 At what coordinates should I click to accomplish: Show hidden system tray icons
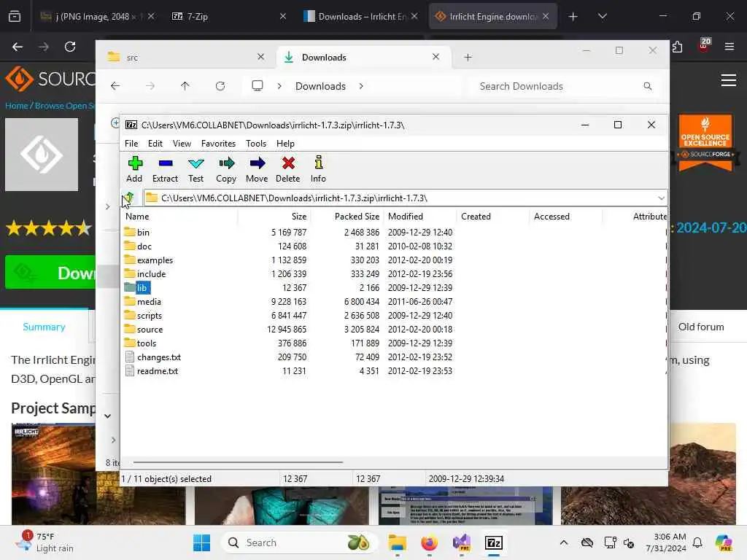(x=564, y=542)
